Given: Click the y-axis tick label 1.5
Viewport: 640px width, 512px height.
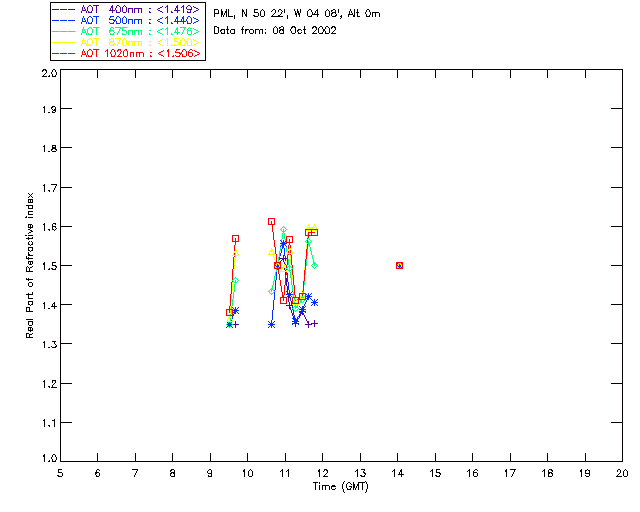Looking at the screenshot, I should pos(49,266).
